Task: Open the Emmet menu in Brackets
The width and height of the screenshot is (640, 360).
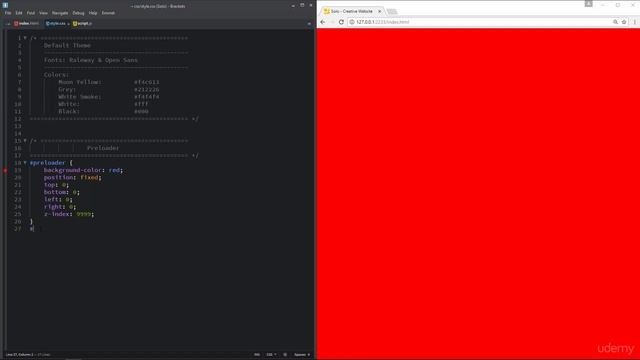Action: pyautogui.click(x=108, y=13)
